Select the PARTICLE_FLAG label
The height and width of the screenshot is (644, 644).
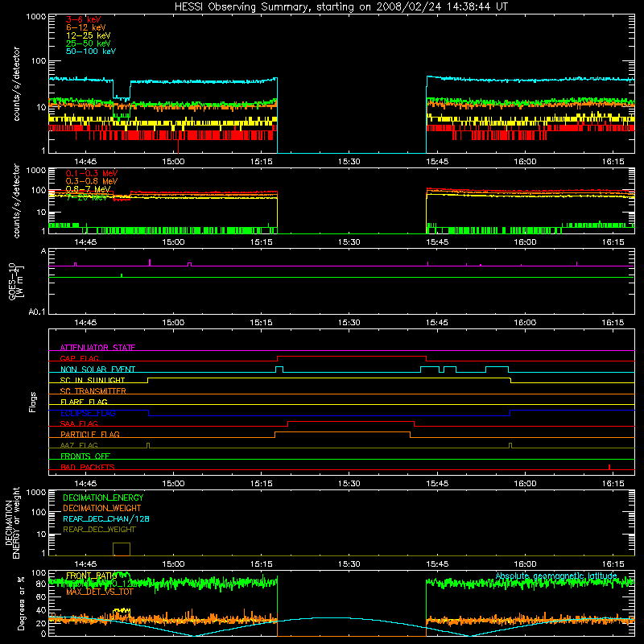point(90,434)
